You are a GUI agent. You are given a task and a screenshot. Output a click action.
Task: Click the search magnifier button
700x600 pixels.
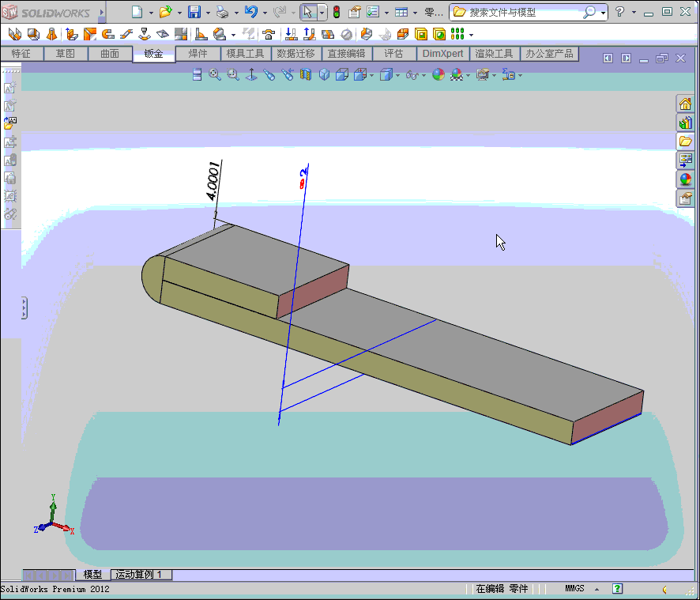tap(589, 13)
